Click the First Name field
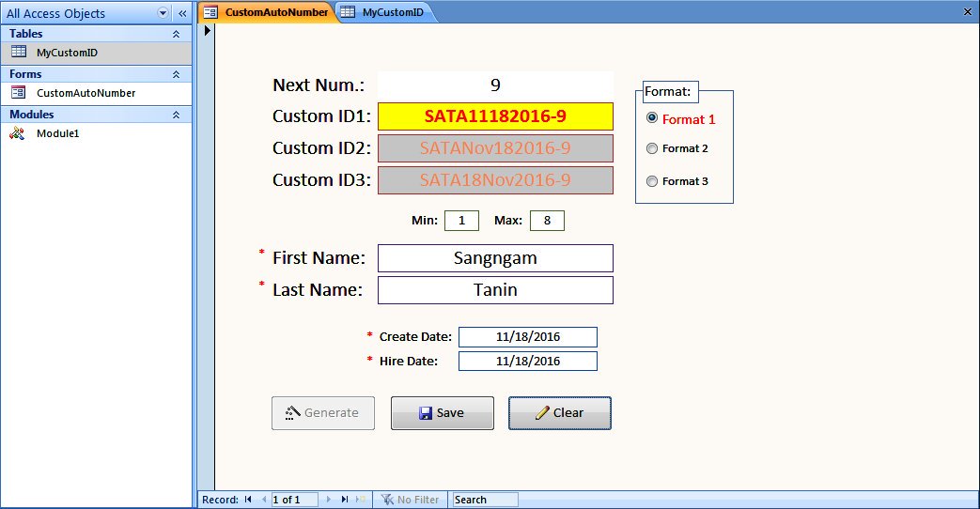The width and height of the screenshot is (980, 509). 495,258
